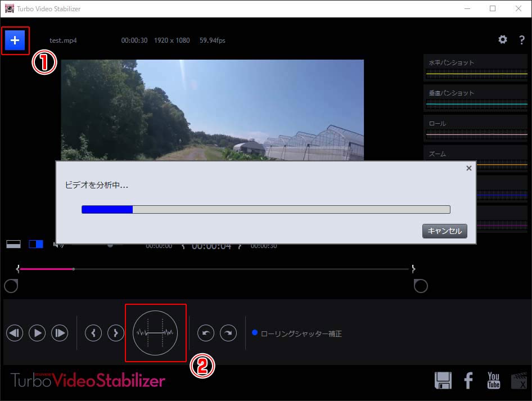Click the test.mp4 file name

(x=63, y=40)
